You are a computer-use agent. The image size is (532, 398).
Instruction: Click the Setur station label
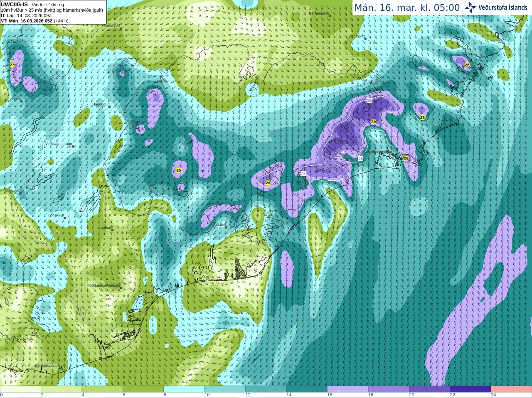pyautogui.click(x=17, y=99)
